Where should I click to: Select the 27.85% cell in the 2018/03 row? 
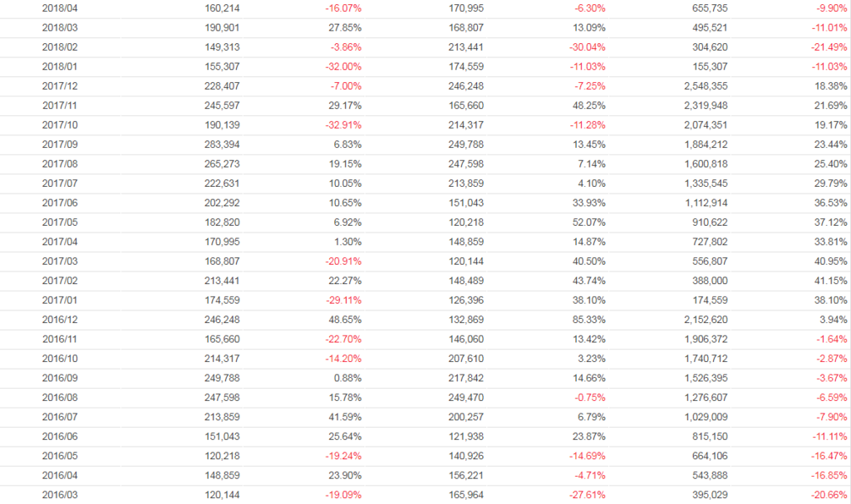click(x=345, y=27)
